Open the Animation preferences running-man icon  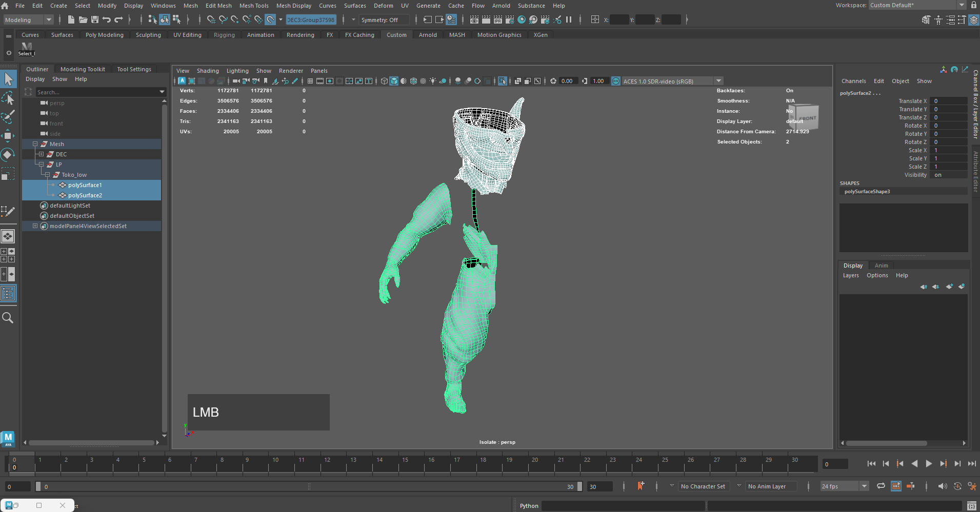coord(972,486)
